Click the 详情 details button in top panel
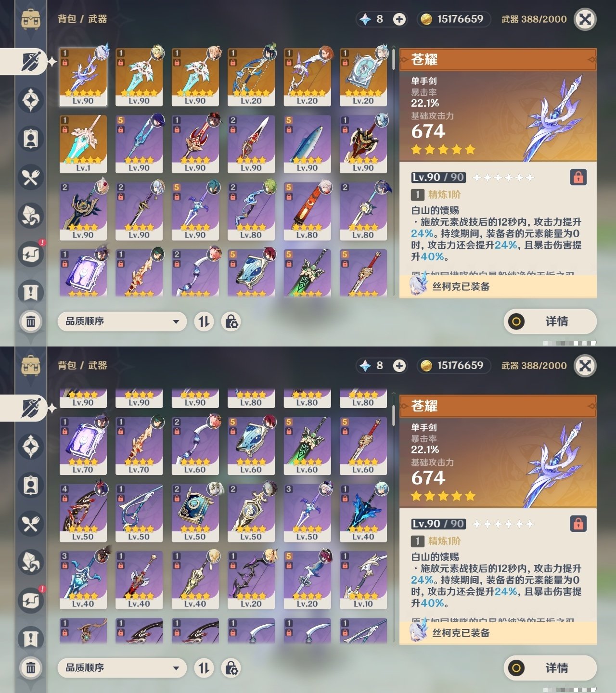The image size is (616, 693). [x=550, y=321]
